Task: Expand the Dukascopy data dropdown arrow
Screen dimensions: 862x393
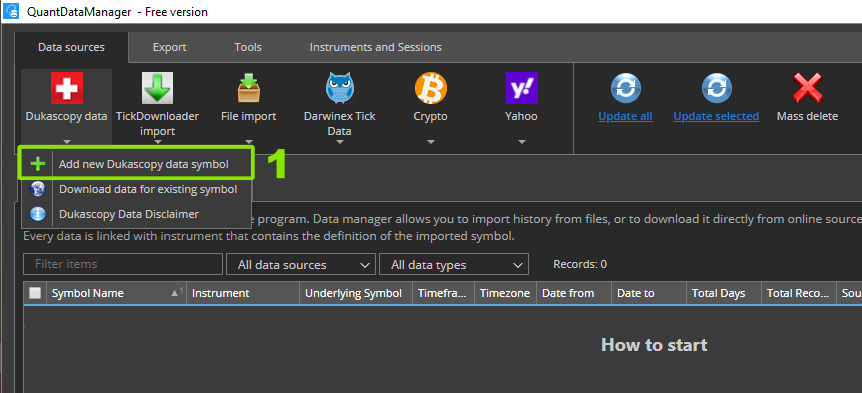Action: [x=67, y=142]
